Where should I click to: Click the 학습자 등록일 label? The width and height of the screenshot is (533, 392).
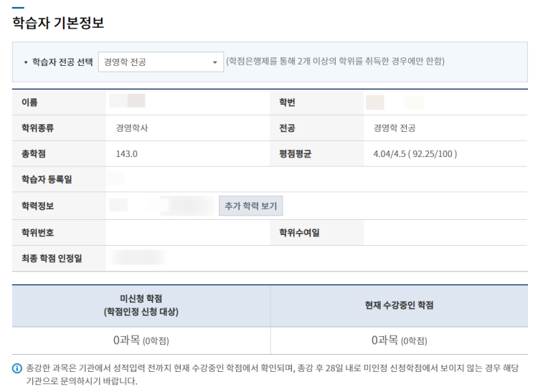pos(47,179)
